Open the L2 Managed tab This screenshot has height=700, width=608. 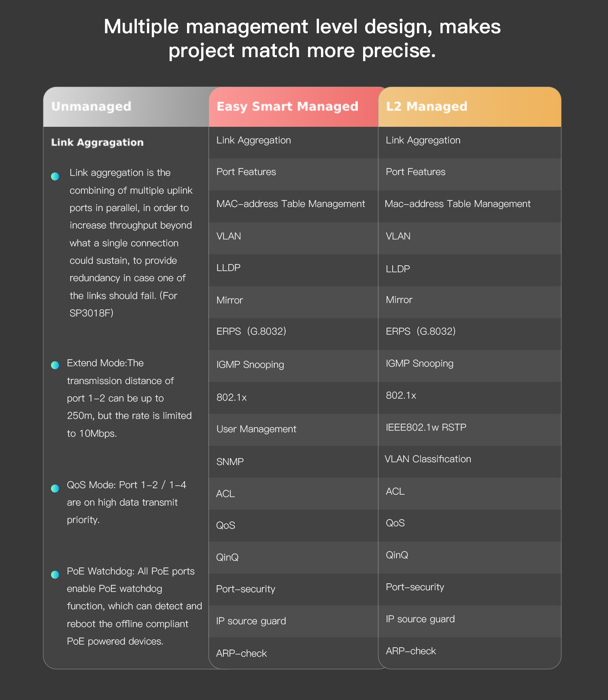pyautogui.click(x=427, y=107)
